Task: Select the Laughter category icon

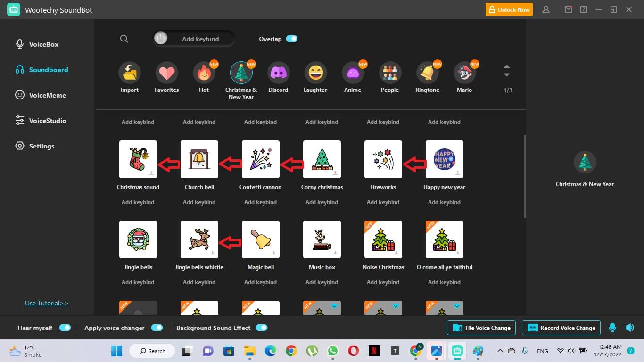Action: [315, 73]
